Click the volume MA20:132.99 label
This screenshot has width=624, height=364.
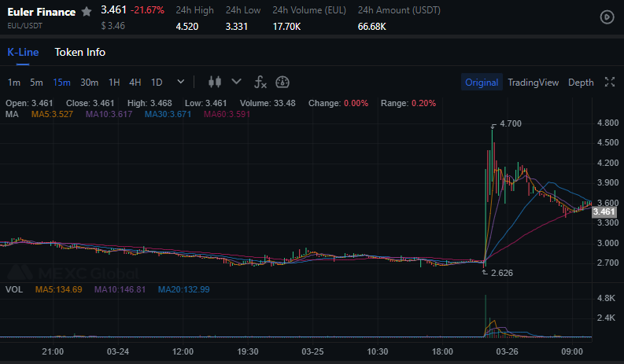click(x=183, y=289)
